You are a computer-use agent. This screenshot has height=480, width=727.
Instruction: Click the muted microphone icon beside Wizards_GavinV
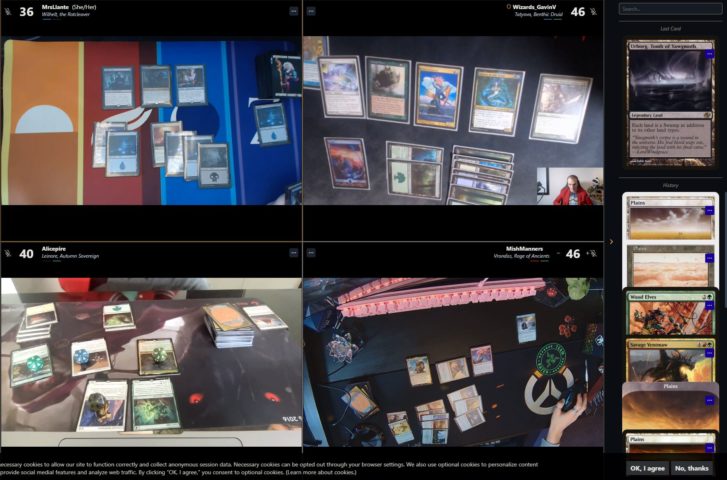coord(593,12)
